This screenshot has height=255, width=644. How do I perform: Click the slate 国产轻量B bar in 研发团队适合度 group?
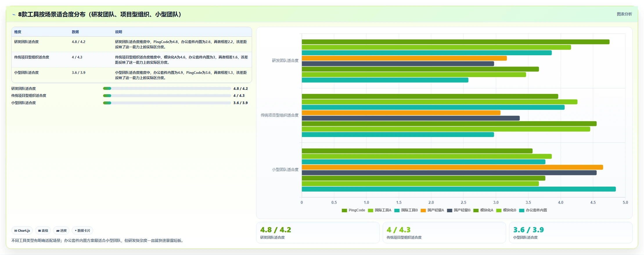[x=398, y=64]
